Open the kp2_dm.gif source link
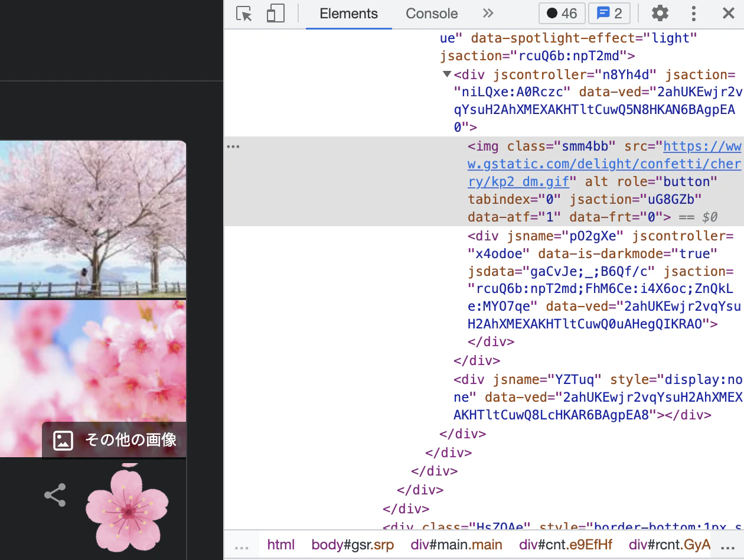 tap(604, 164)
